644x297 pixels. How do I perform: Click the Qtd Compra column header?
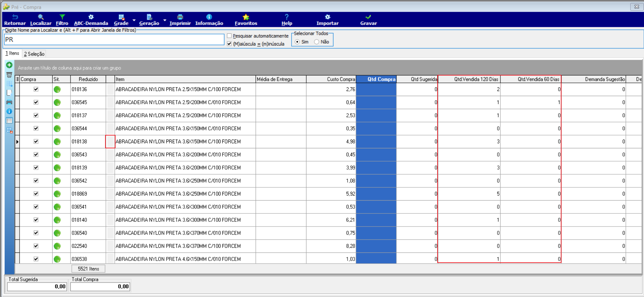point(376,79)
